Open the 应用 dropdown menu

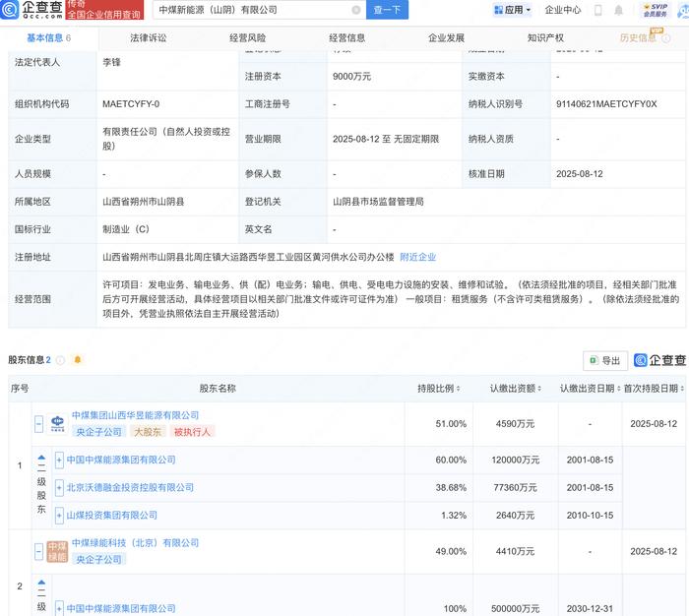click(x=513, y=10)
